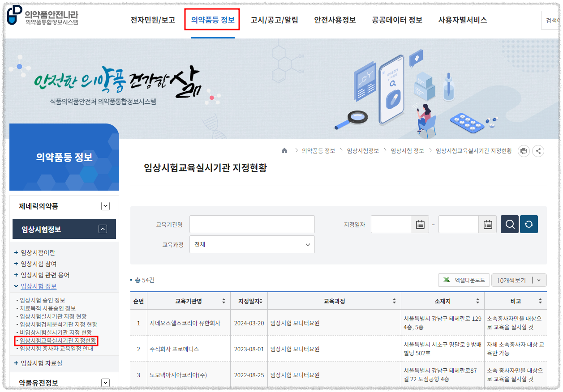Image resolution: width=563 pixels, height=392 pixels.
Task: Click the print icon near the breadcrumb
Action: click(x=524, y=151)
